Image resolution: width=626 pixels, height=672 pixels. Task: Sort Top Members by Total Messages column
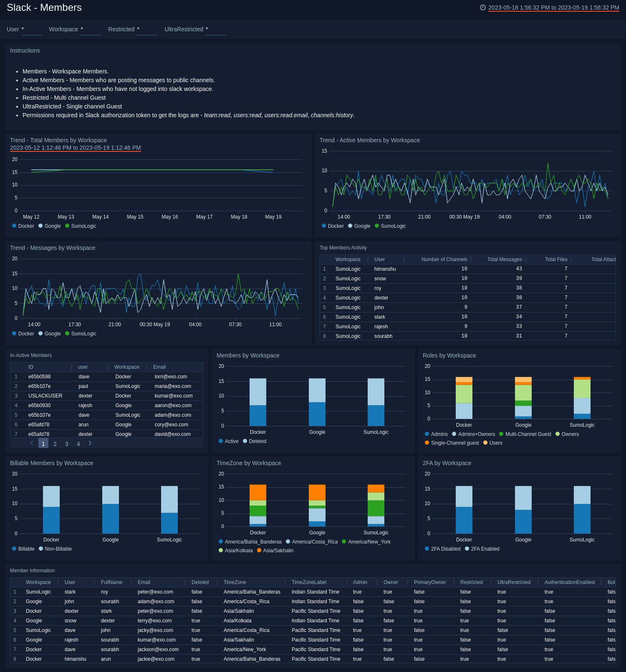pos(504,259)
